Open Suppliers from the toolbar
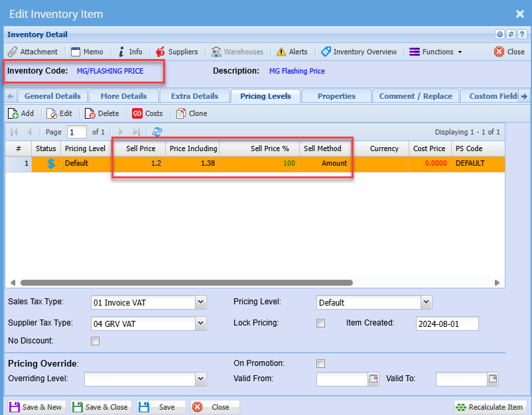 (x=176, y=52)
